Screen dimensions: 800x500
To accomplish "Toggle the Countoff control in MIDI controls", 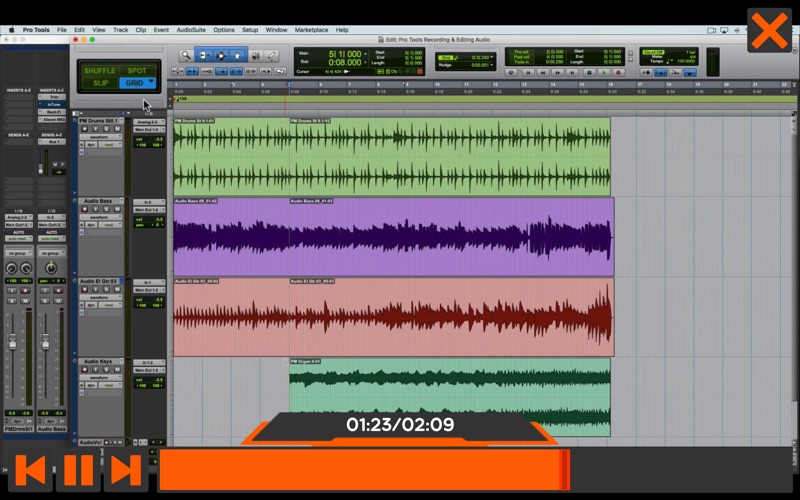I will tap(654, 53).
